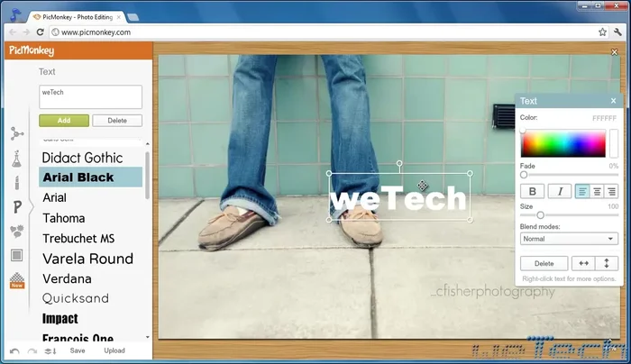Enable center text alignment

[597, 191]
